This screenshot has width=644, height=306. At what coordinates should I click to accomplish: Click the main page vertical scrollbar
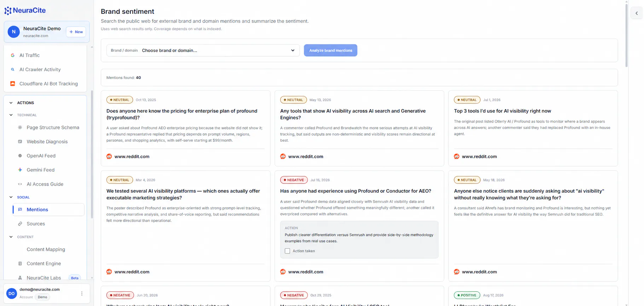626,35
